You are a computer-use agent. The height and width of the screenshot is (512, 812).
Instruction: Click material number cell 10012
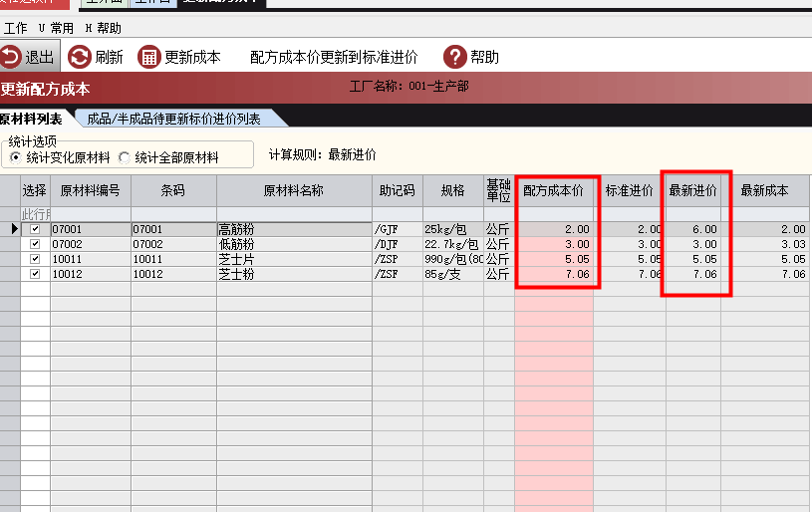pyautogui.click(x=91, y=274)
